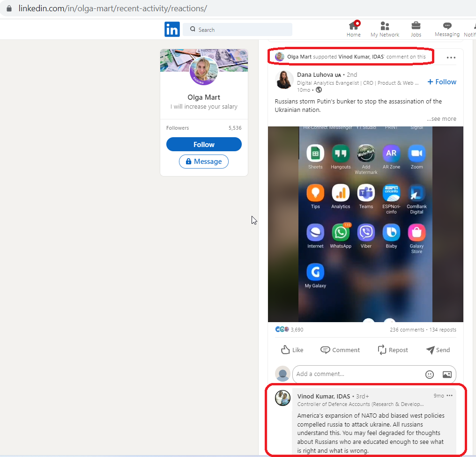
Task: Click the Followers count 5,536
Action: click(x=235, y=128)
